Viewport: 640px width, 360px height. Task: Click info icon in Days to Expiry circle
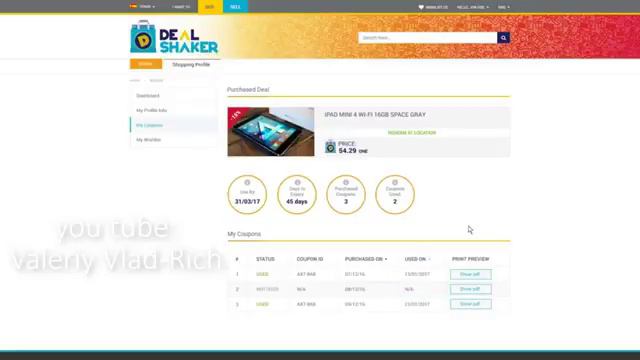tap(297, 182)
